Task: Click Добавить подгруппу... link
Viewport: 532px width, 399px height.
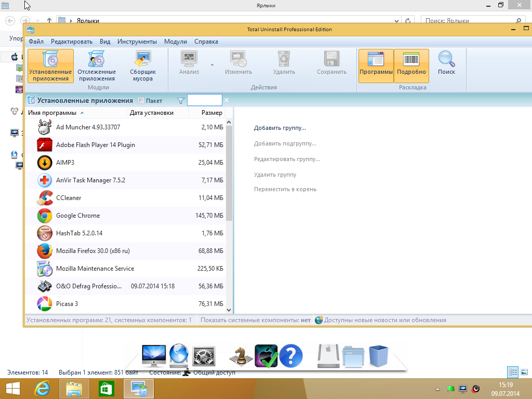Action: click(x=285, y=143)
